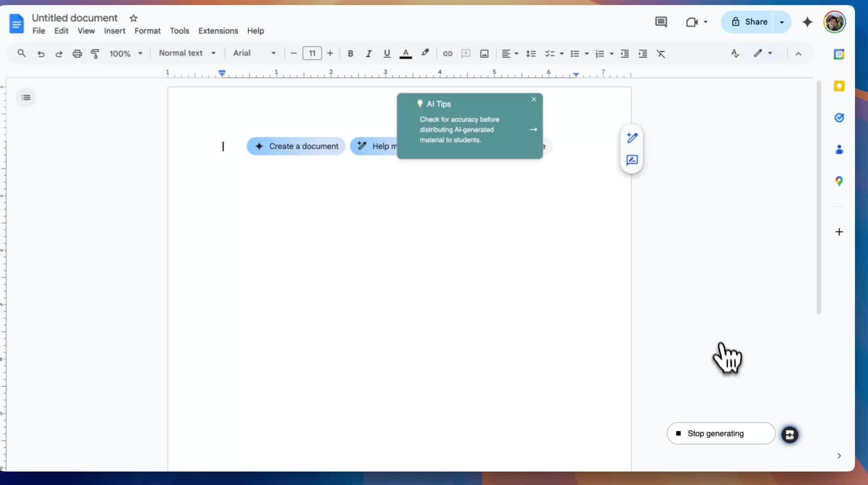Add a comment from the toolbar

click(466, 54)
